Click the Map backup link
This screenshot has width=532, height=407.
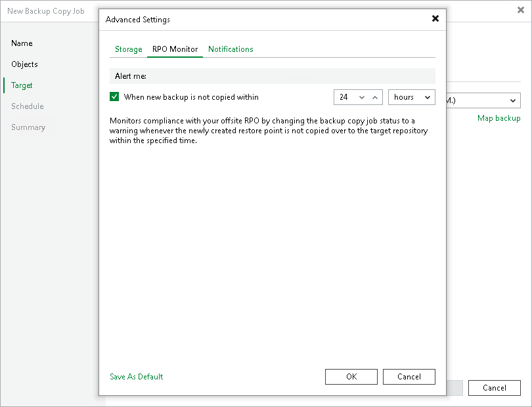[500, 118]
